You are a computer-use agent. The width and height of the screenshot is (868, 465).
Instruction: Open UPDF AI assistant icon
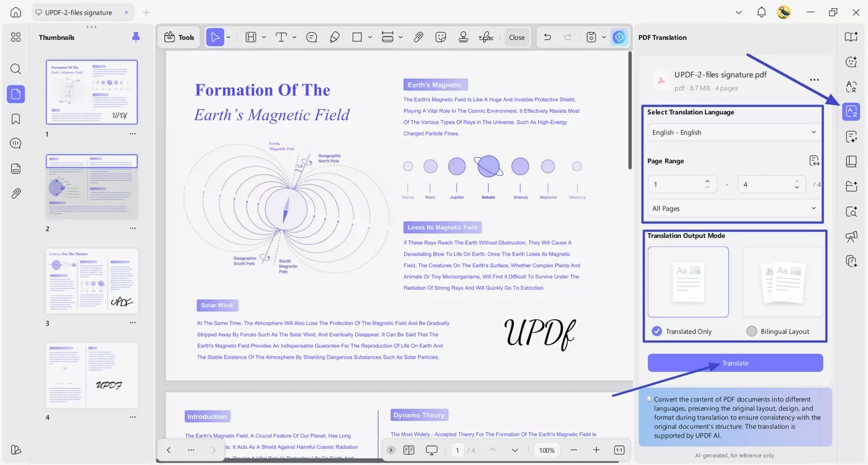[619, 37]
